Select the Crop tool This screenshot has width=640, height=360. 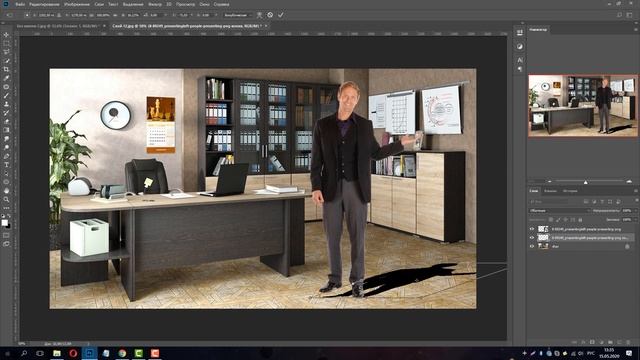(6, 69)
